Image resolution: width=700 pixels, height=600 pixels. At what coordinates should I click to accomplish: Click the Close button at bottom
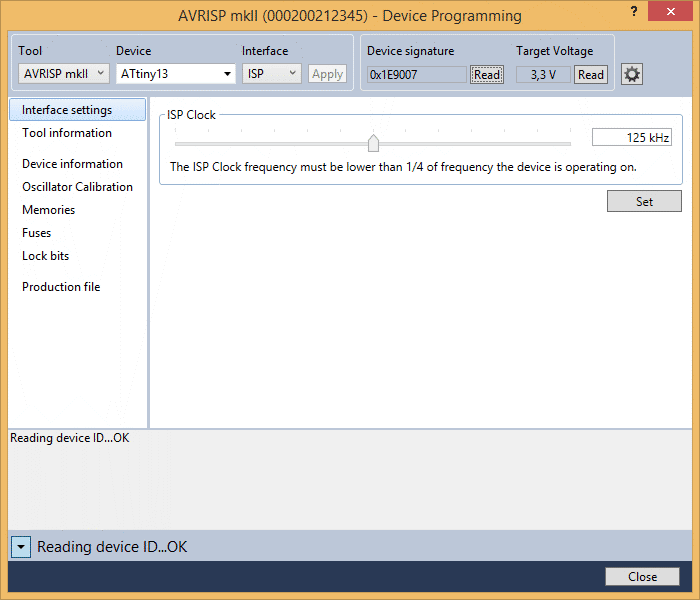click(x=642, y=577)
